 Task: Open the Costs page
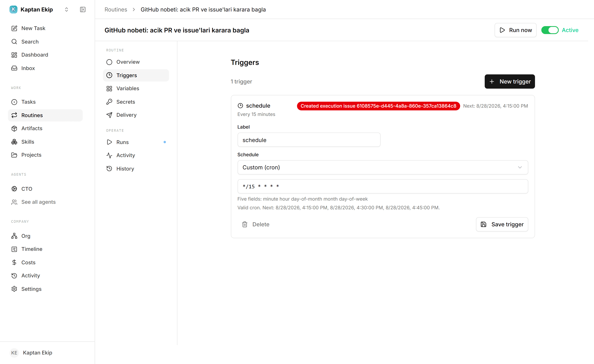pos(45,262)
